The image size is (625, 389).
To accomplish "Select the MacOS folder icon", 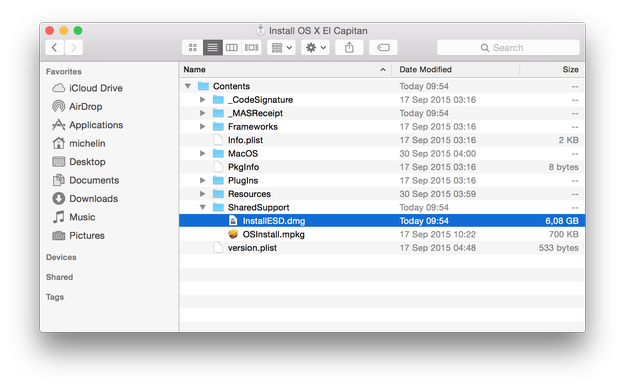I will pyautogui.click(x=218, y=153).
